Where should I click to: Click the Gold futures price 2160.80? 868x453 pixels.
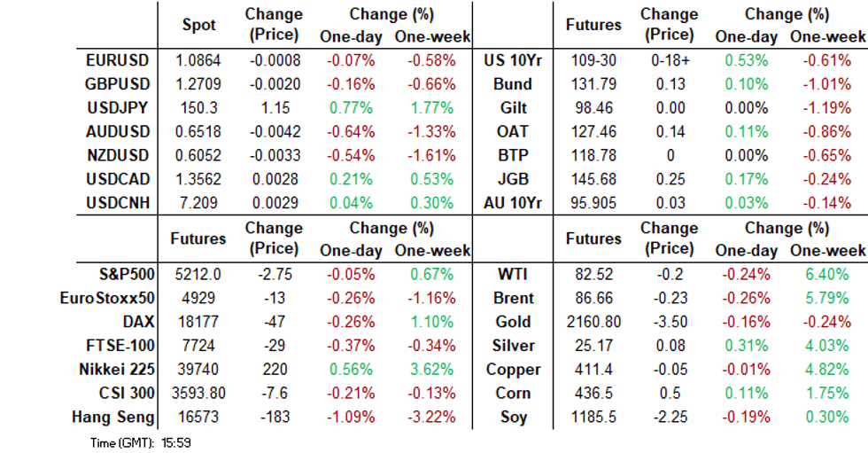click(593, 322)
